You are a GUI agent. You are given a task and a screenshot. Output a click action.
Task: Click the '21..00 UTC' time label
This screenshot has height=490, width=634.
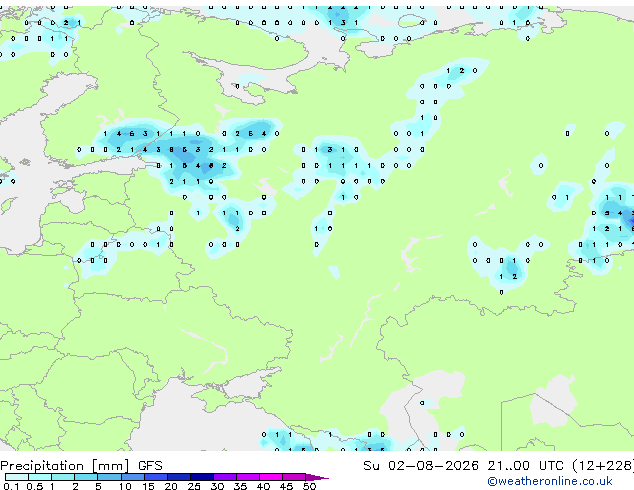(525, 466)
